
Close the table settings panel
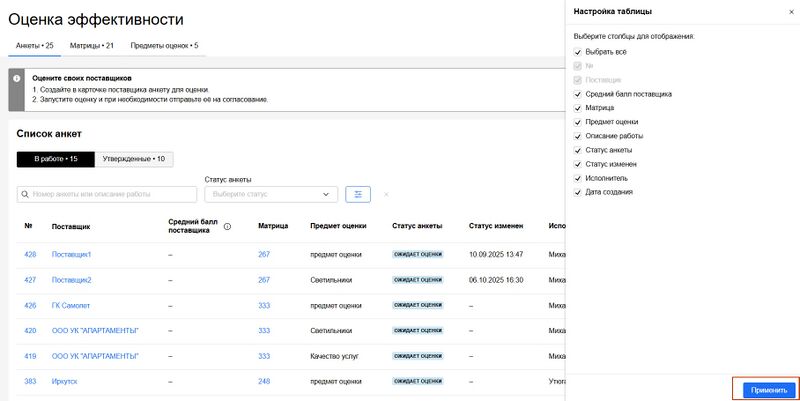pyautogui.click(x=781, y=11)
